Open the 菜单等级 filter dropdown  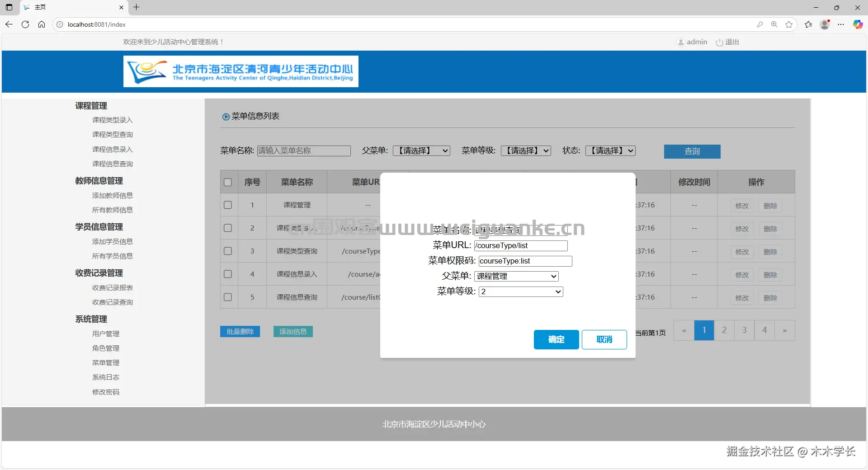(x=526, y=150)
